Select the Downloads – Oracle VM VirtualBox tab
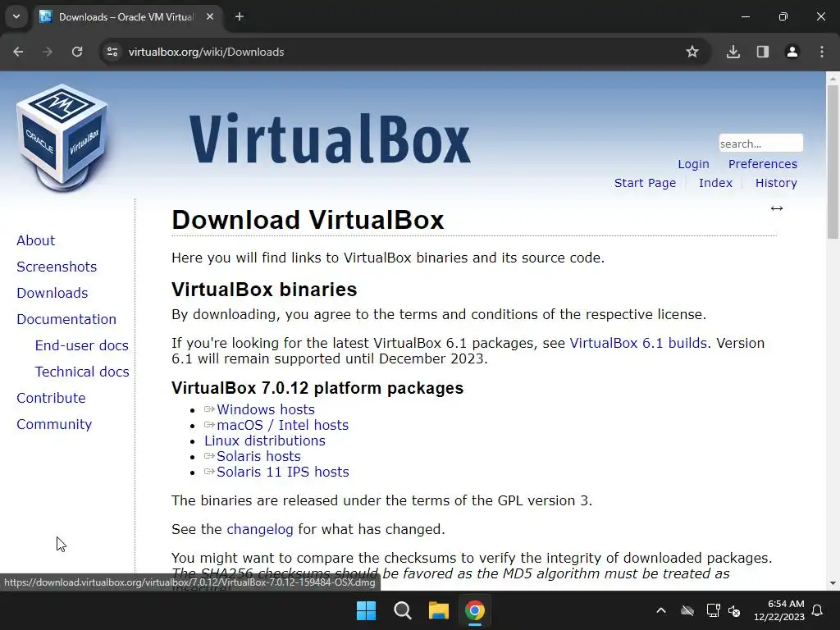This screenshot has height=630, width=840. tap(126, 16)
